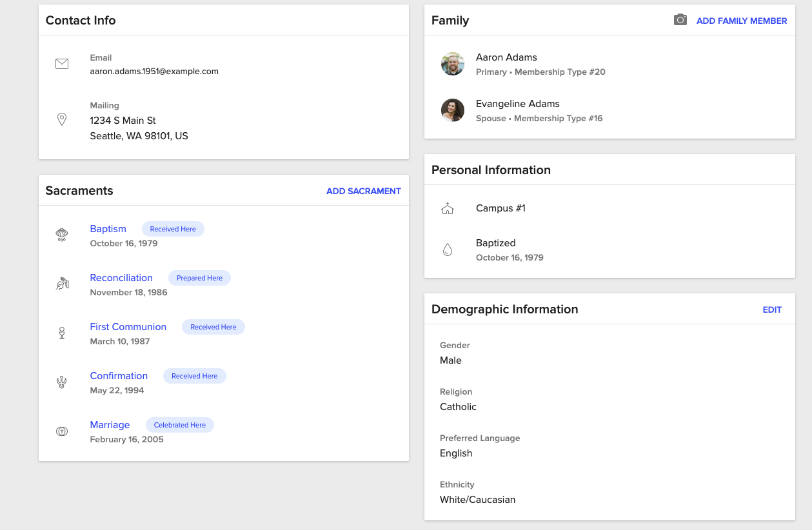
Task: Open the Confirmation sacrament details
Action: (x=119, y=375)
